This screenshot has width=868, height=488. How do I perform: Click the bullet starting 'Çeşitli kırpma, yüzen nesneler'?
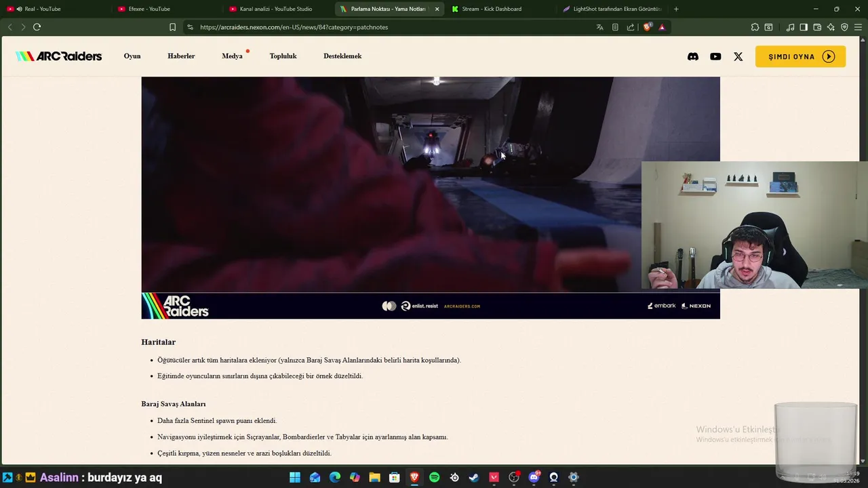pyautogui.click(x=244, y=453)
